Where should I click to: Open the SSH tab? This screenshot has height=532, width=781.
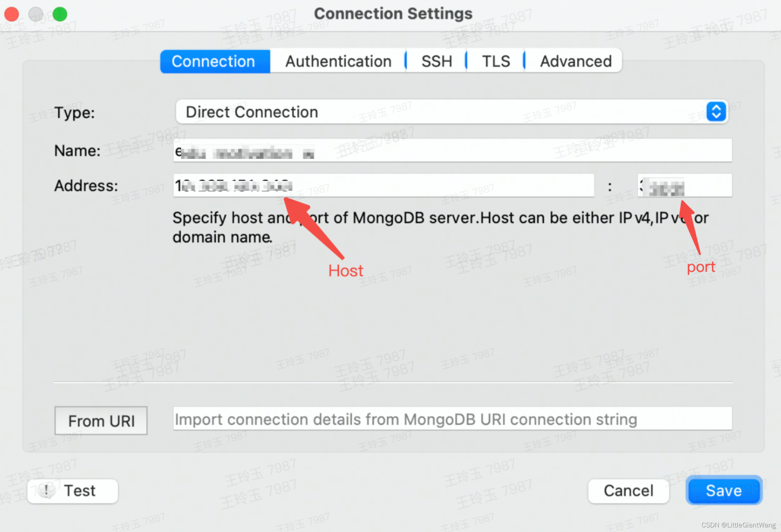click(436, 61)
